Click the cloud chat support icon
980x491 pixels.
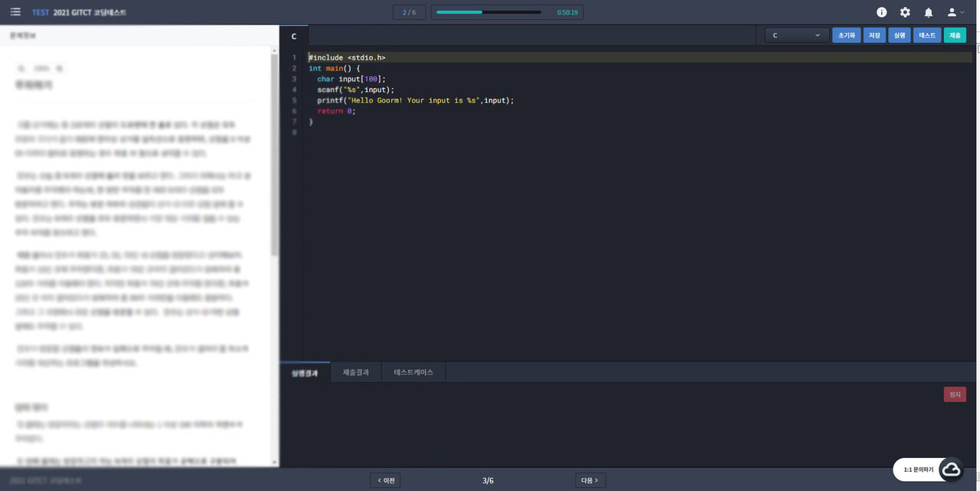coord(951,470)
